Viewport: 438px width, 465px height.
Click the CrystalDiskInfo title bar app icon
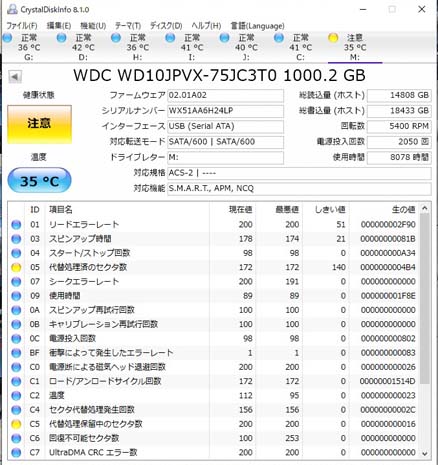[12, 9]
